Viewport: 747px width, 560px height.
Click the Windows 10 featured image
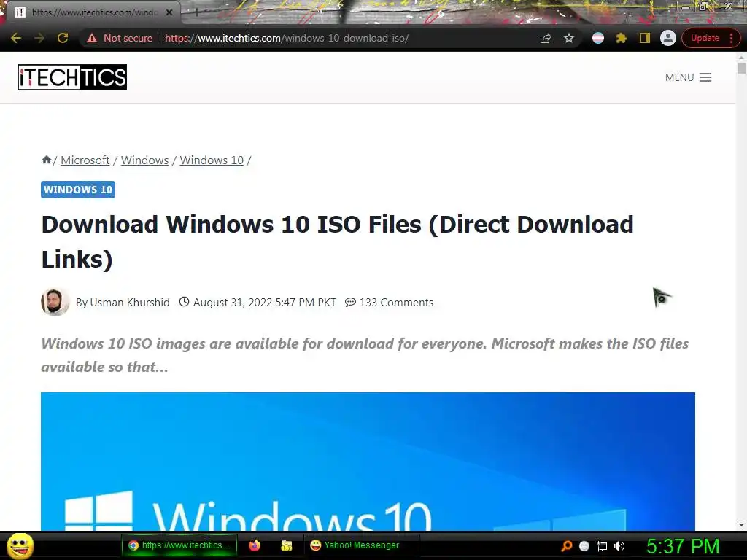coord(368,461)
